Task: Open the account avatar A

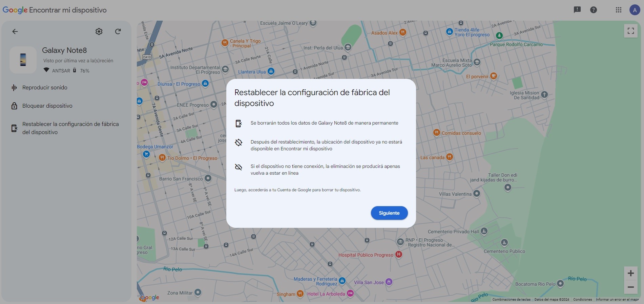Action: (634, 10)
